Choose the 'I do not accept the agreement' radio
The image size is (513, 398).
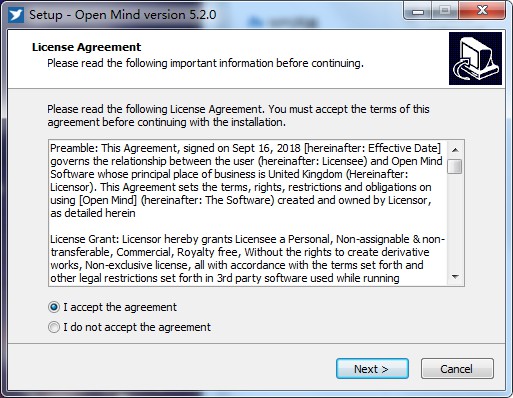[x=54, y=327]
